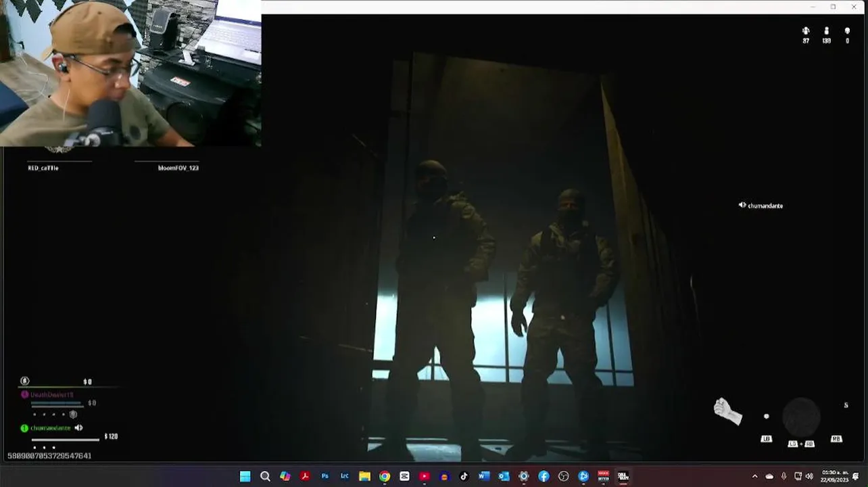Viewport: 868px width, 487px height.
Task: Open Lightroom Classic from taskbar
Action: point(345,476)
